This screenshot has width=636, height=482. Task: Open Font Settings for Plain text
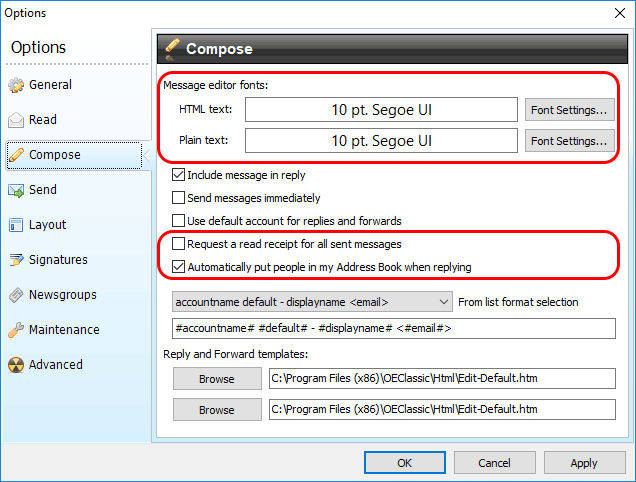[x=569, y=141]
